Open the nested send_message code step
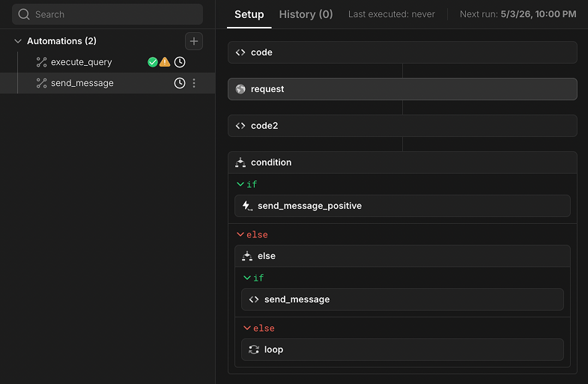The height and width of the screenshot is (384, 588). click(402, 299)
